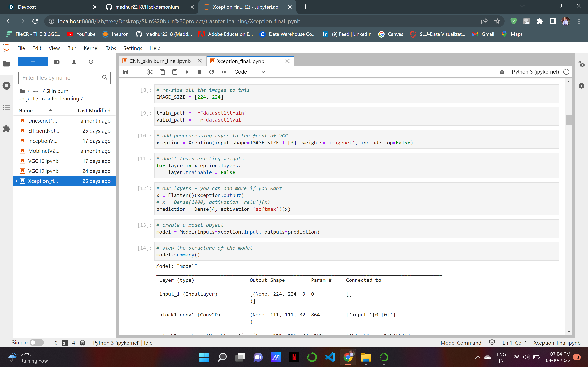Open the Table of Contents sidebar
588x367 pixels.
point(7,107)
